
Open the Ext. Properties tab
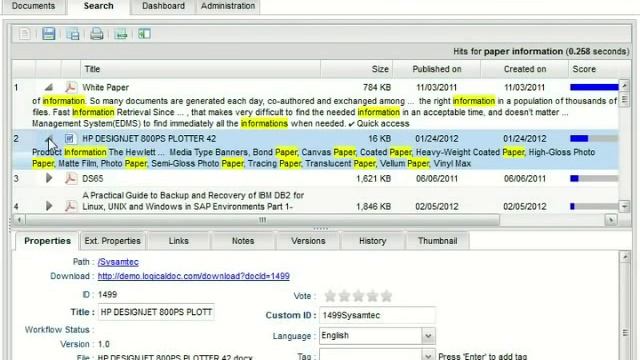113,241
